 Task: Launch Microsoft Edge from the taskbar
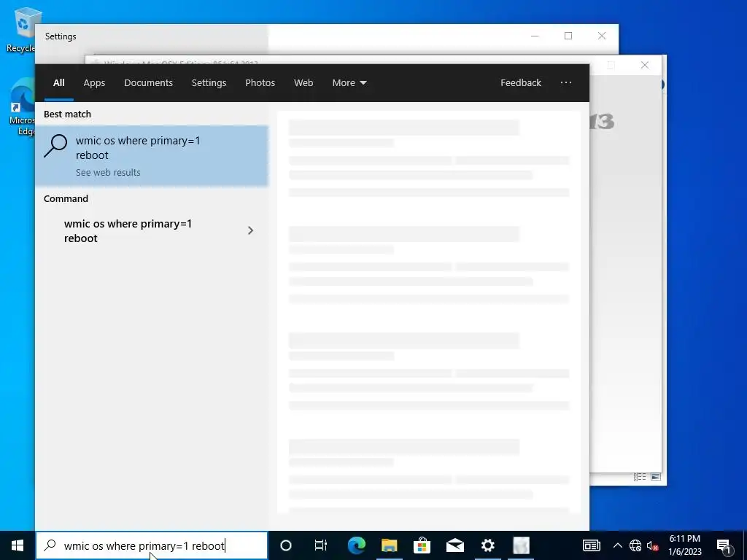[356, 545]
